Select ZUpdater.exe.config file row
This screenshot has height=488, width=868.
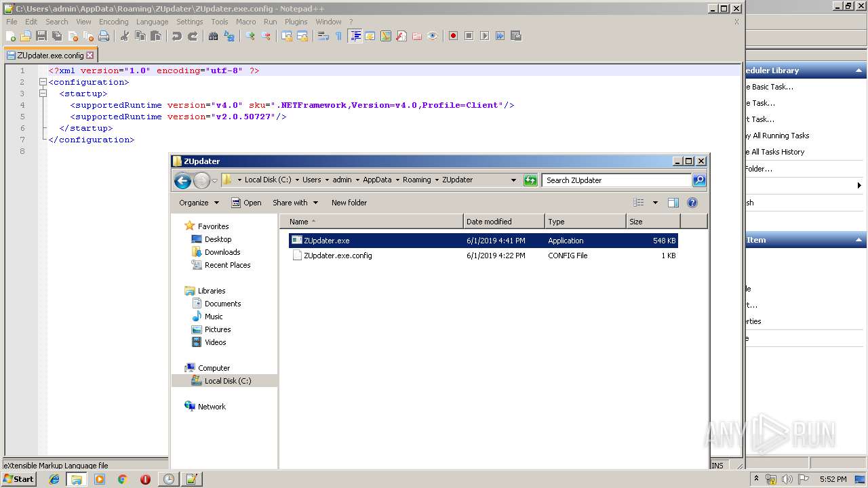483,256
